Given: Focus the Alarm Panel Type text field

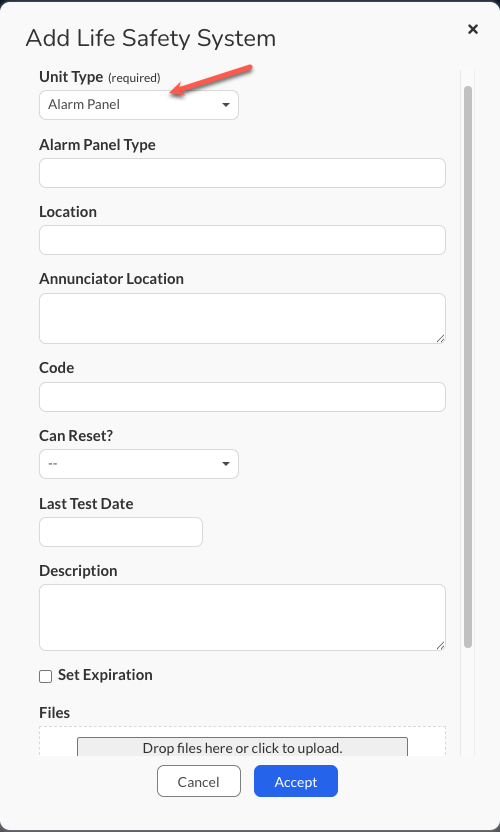Looking at the screenshot, I should pyautogui.click(x=242, y=173).
